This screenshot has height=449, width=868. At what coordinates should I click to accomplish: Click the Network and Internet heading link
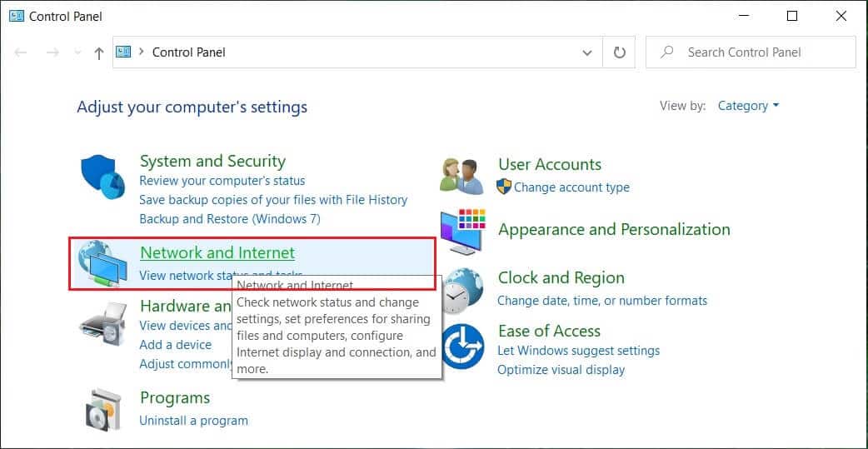click(217, 252)
